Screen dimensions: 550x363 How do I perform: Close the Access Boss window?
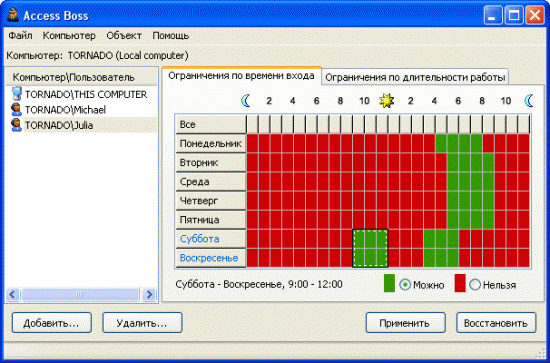[535, 16]
